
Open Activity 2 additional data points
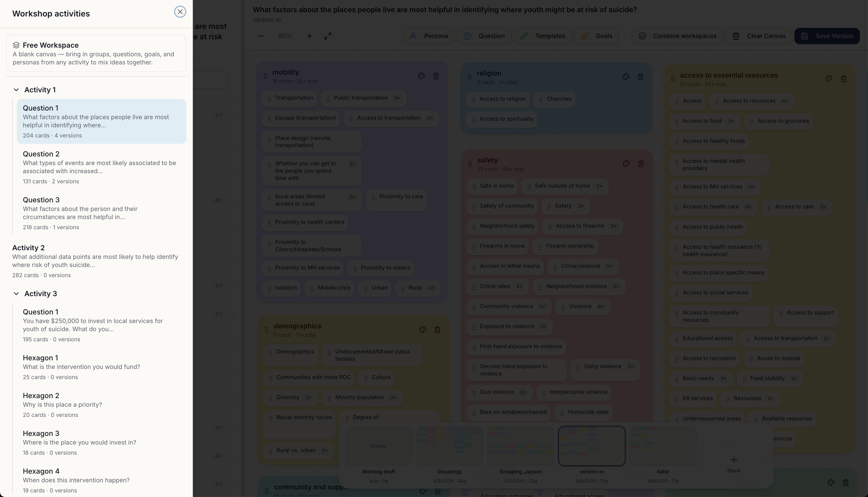click(x=96, y=261)
